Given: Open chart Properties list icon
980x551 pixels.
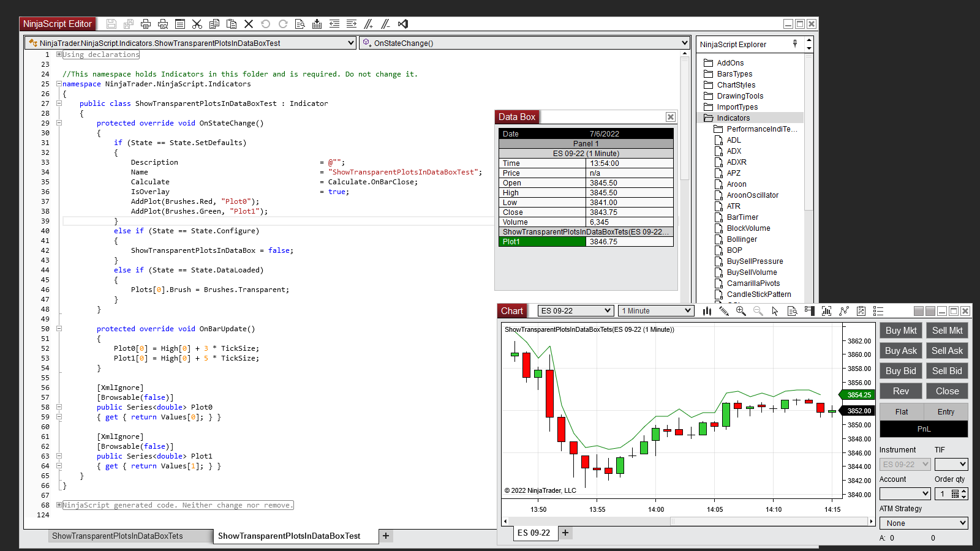Looking at the screenshot, I should pos(878,311).
